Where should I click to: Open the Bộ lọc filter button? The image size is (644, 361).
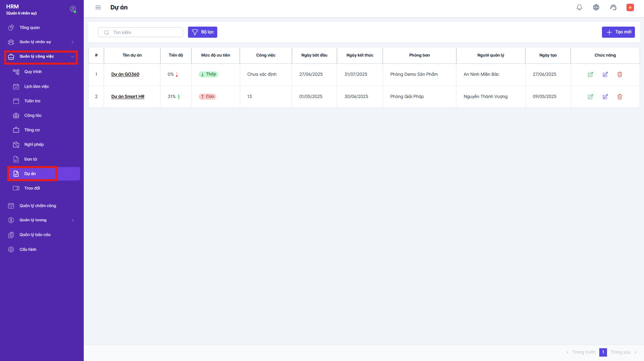click(202, 32)
